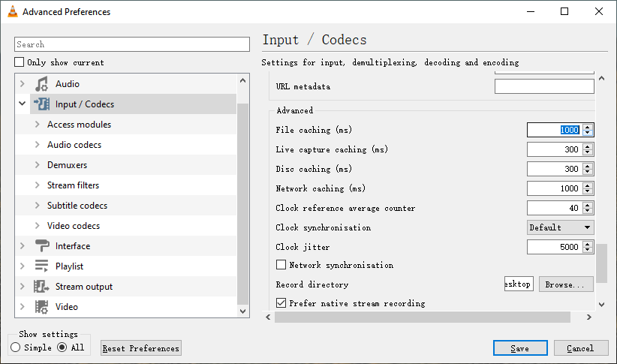Click settings pane scroll down arrow
This screenshot has height=364, width=617.
pos(601,304)
